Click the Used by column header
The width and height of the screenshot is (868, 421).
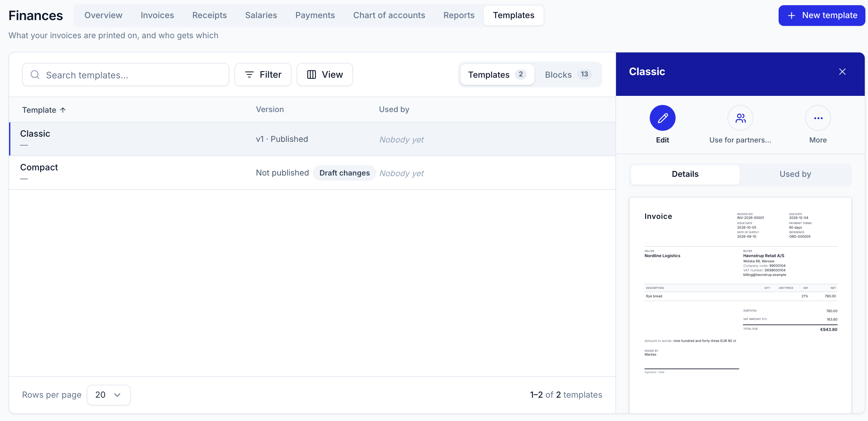point(394,109)
